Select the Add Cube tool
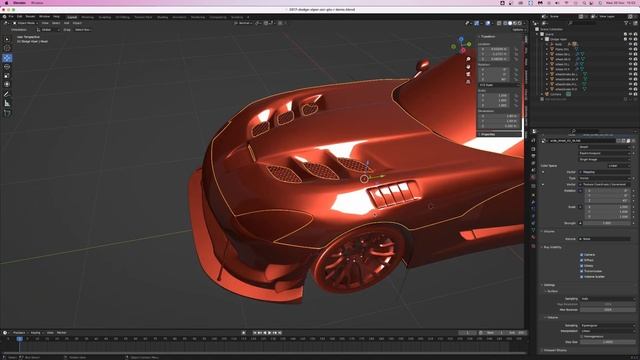Viewport: 640px width, 360px height. [x=7, y=113]
